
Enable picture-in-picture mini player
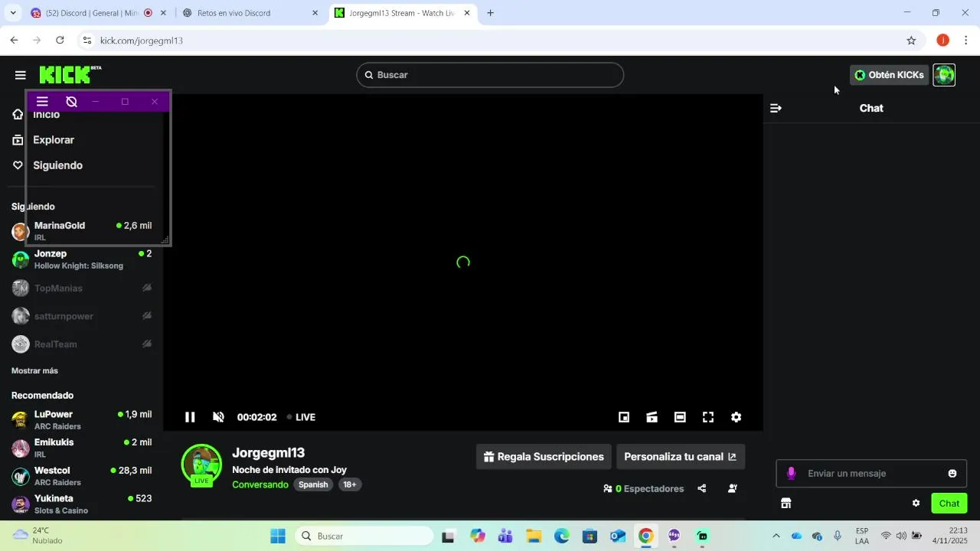[x=624, y=417]
